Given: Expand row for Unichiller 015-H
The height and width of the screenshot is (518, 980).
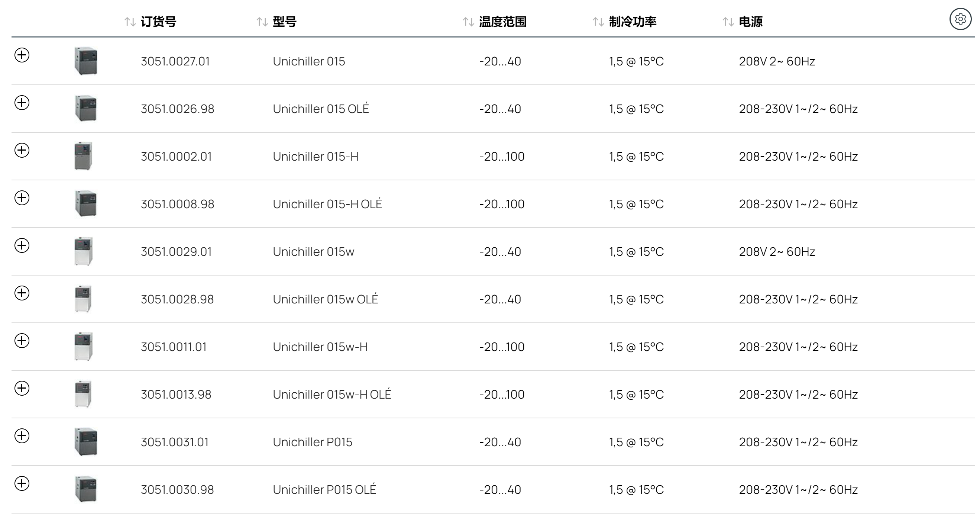Looking at the screenshot, I should click(x=22, y=150).
